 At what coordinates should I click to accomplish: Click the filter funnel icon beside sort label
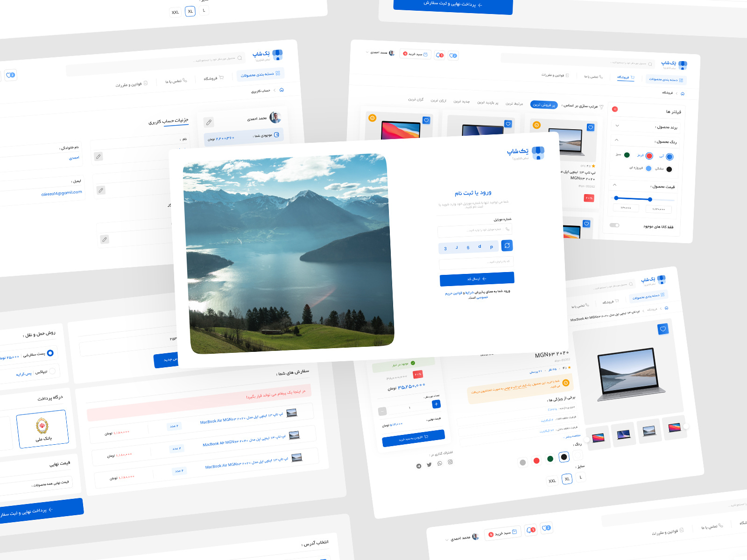[601, 107]
